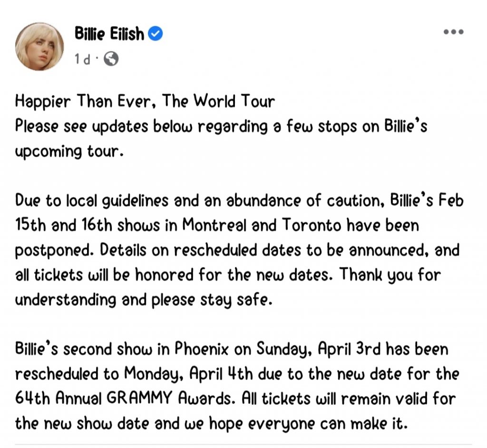Open the Billie Eilish page name link
This screenshot has height=448, width=487.
coord(109,34)
